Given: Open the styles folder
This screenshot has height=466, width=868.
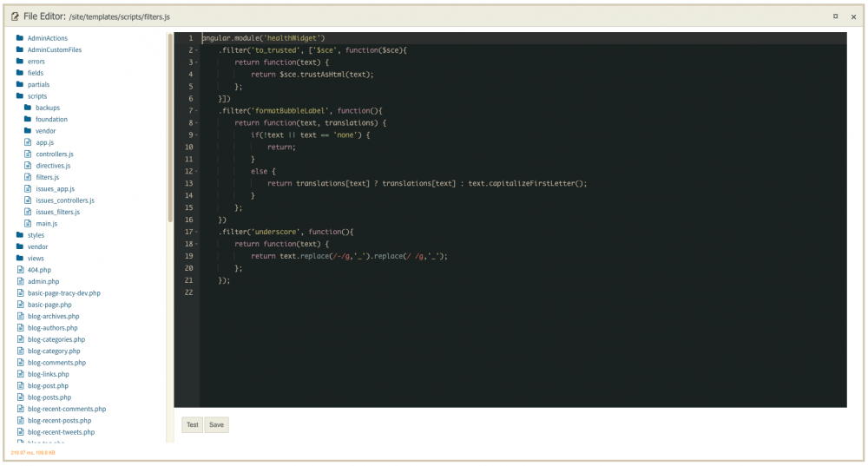Looking at the screenshot, I should click(36, 235).
